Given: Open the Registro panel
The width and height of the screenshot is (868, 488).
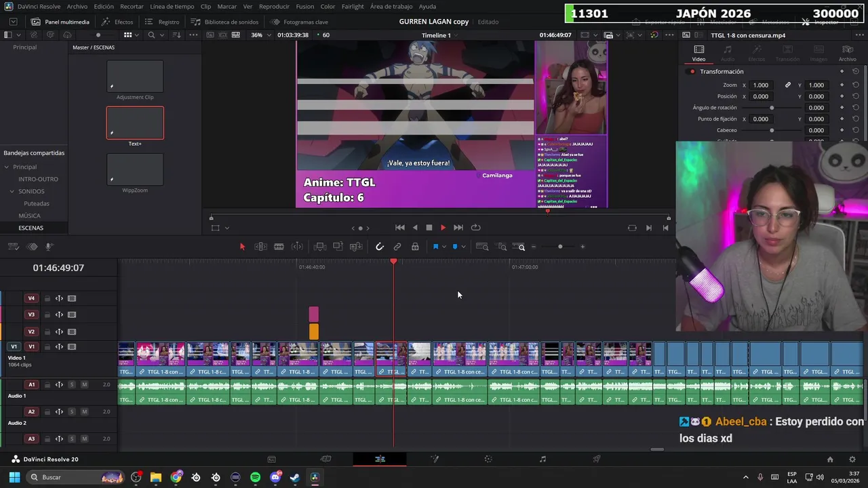Looking at the screenshot, I should [x=162, y=22].
